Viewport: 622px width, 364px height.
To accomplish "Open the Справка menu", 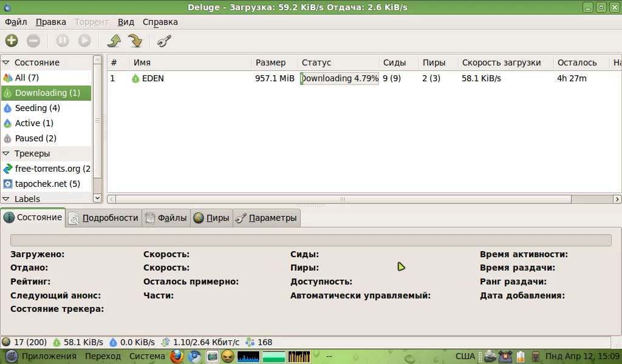I will point(160,22).
